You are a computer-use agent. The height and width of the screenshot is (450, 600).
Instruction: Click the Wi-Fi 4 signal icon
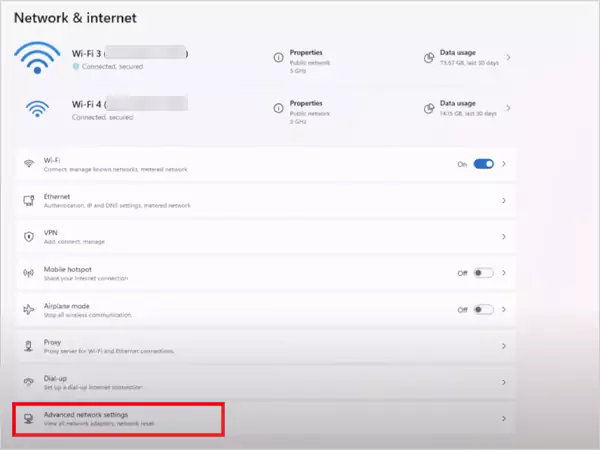37,109
